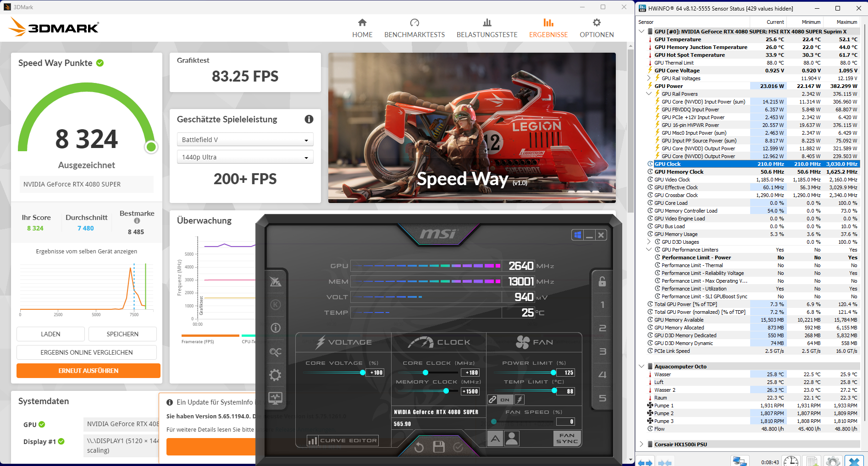This screenshot has width=868, height=466.
Task: Open the Belastungsteste tab
Action: pos(487,28)
